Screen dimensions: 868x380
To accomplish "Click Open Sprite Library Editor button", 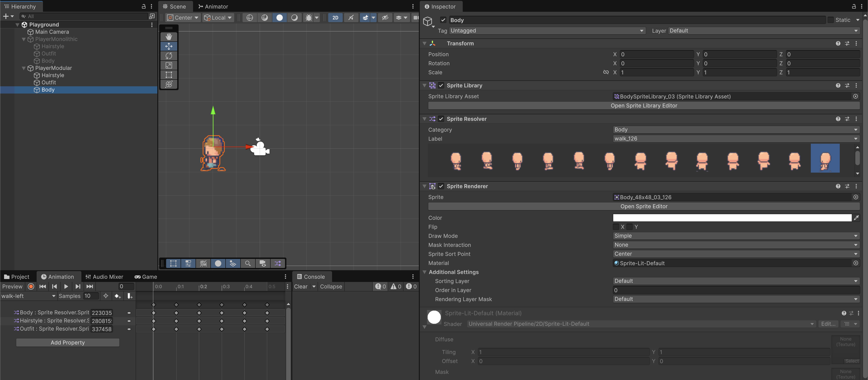I will point(644,106).
